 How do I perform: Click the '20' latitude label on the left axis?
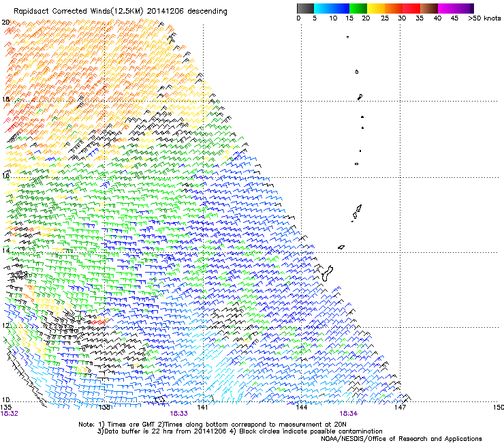[5, 22]
